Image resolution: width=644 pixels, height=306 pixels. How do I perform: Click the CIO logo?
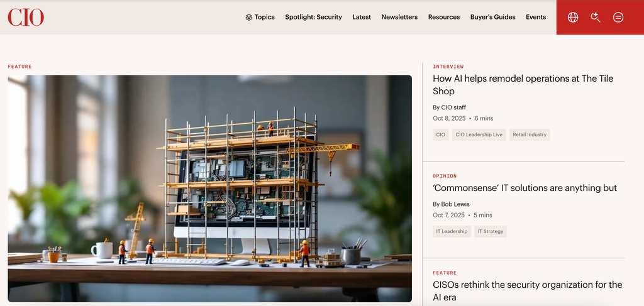(x=26, y=17)
